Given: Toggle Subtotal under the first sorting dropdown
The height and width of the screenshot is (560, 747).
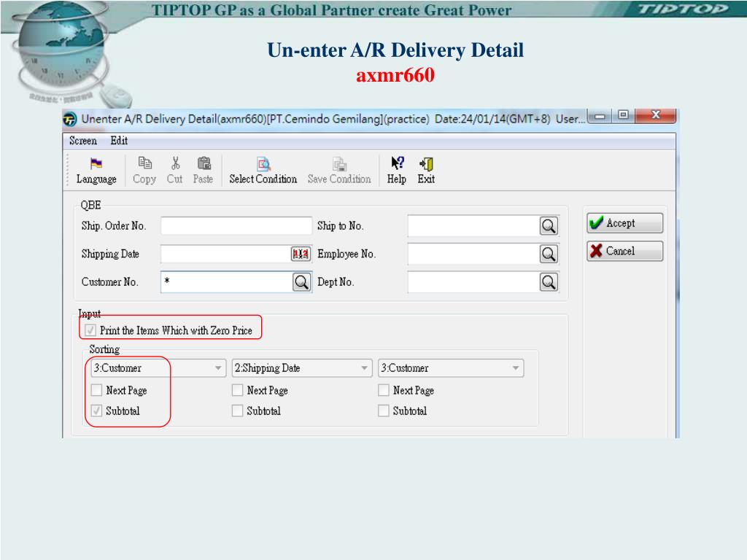Looking at the screenshot, I should [97, 411].
